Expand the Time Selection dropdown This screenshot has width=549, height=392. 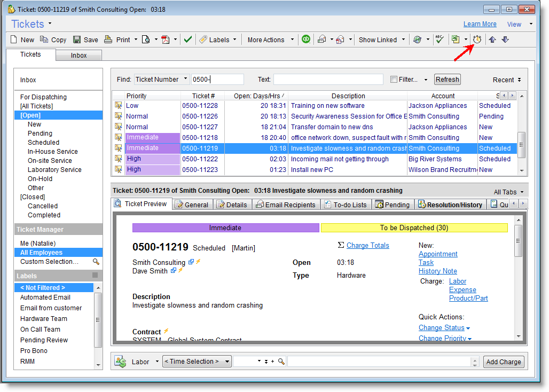point(227,362)
